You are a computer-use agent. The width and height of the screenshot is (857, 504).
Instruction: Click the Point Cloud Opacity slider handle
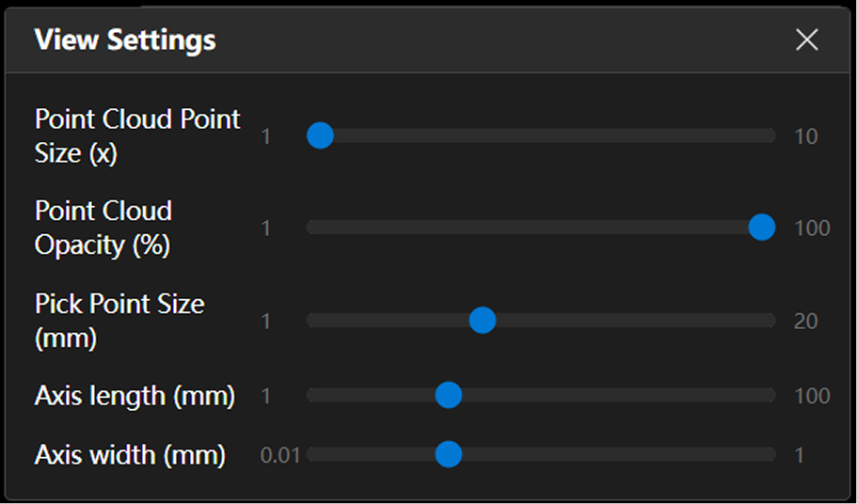coord(761,228)
